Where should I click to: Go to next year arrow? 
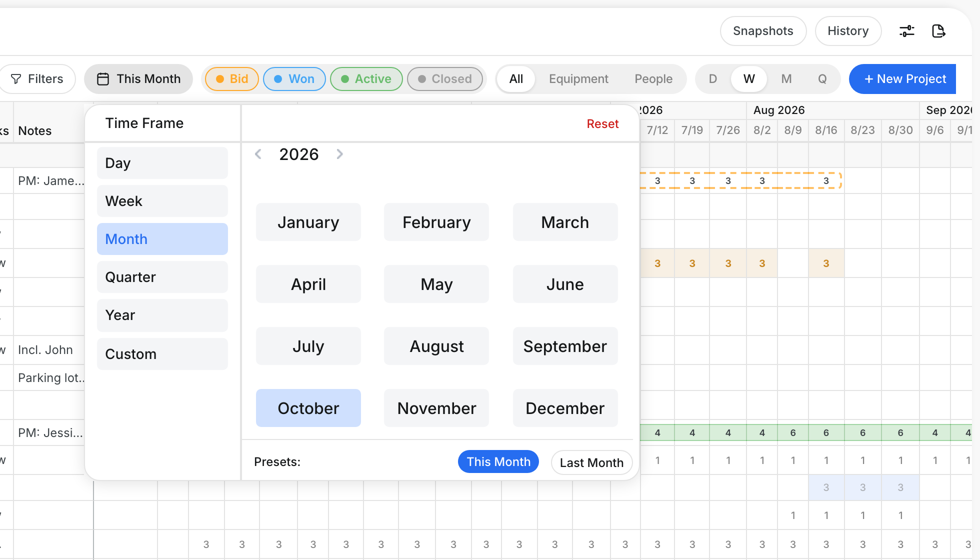coord(340,154)
